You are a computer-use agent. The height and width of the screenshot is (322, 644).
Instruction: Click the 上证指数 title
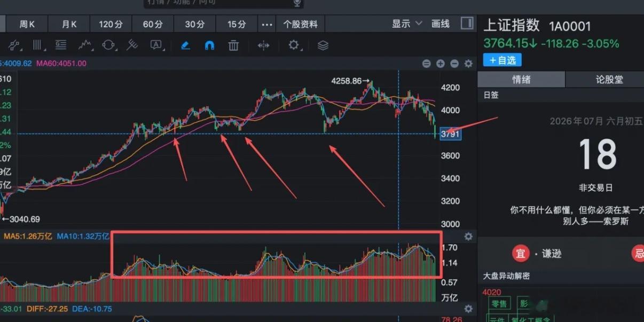(512, 26)
